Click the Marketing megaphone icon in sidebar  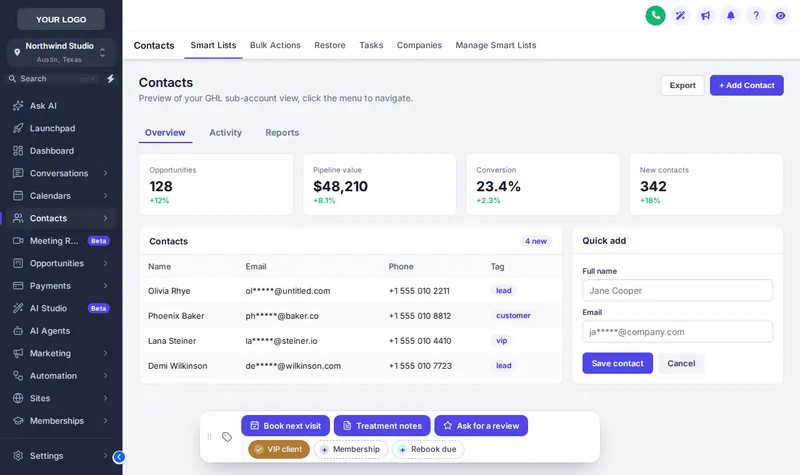click(x=18, y=353)
